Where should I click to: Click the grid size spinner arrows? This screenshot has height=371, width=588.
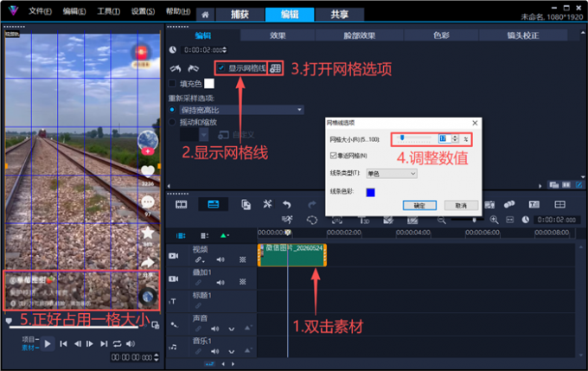pos(455,138)
